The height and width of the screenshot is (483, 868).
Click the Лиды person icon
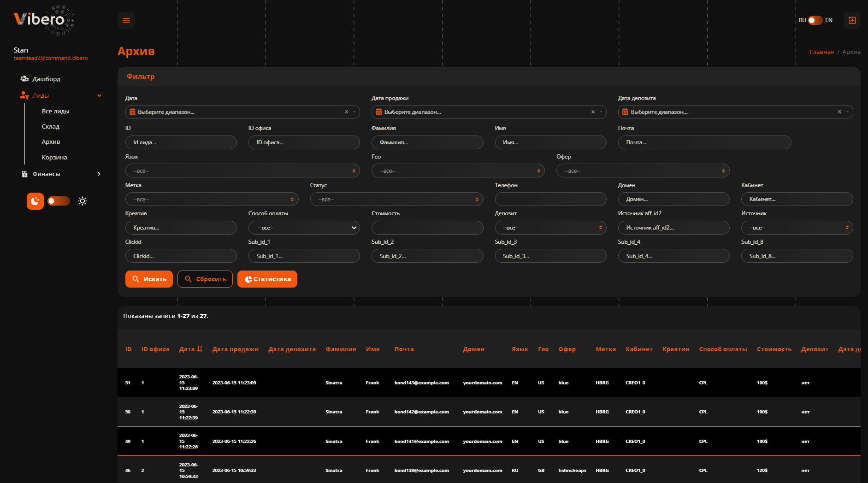point(24,95)
